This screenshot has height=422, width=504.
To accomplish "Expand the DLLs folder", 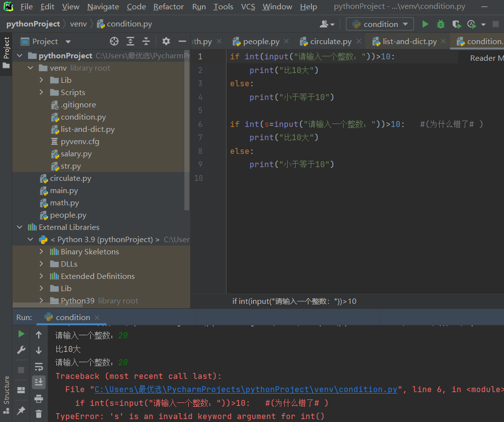I will point(41,264).
